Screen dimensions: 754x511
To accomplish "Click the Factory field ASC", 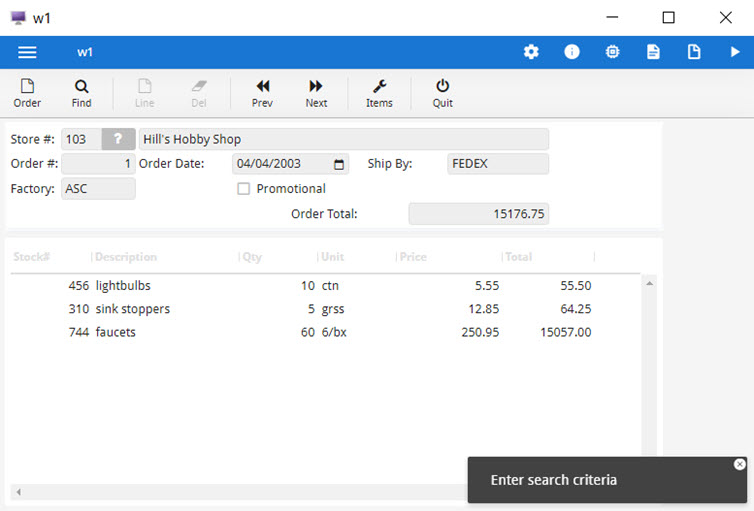I will coord(98,188).
